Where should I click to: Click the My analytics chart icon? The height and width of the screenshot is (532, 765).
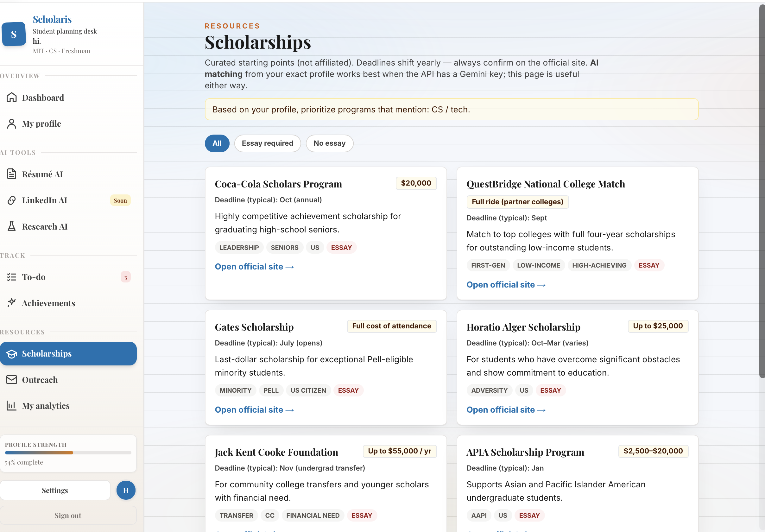coord(12,405)
